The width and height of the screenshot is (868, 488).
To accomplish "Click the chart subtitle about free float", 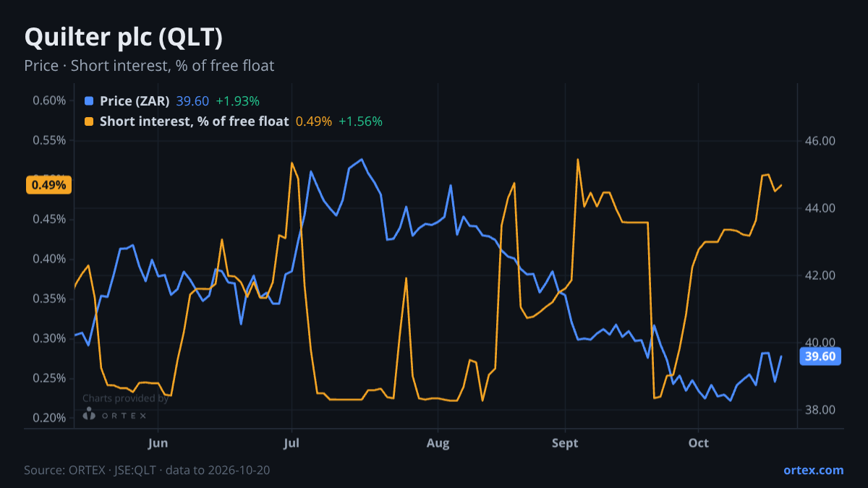I will (x=149, y=66).
